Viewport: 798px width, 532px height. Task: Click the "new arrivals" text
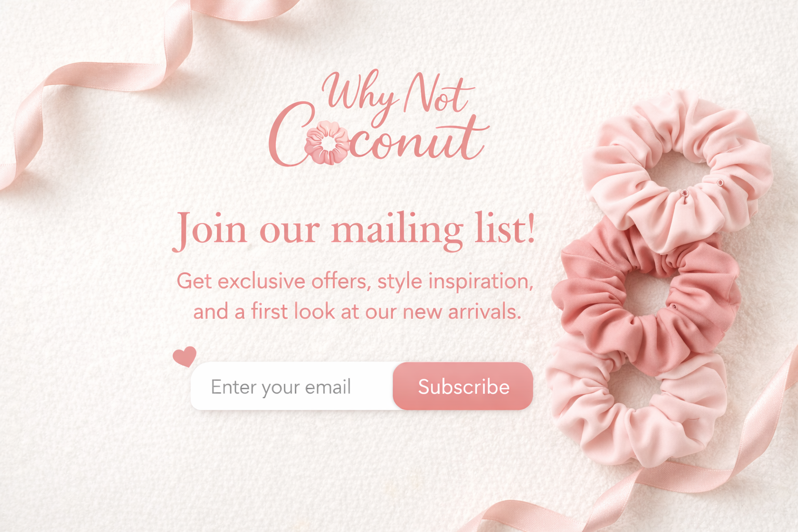(x=462, y=311)
